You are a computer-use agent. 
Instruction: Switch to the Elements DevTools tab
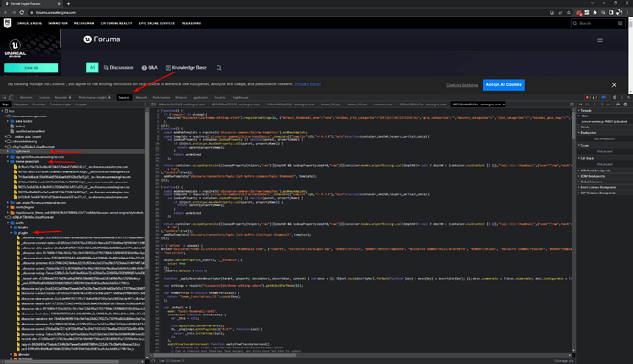pyautogui.click(x=27, y=98)
